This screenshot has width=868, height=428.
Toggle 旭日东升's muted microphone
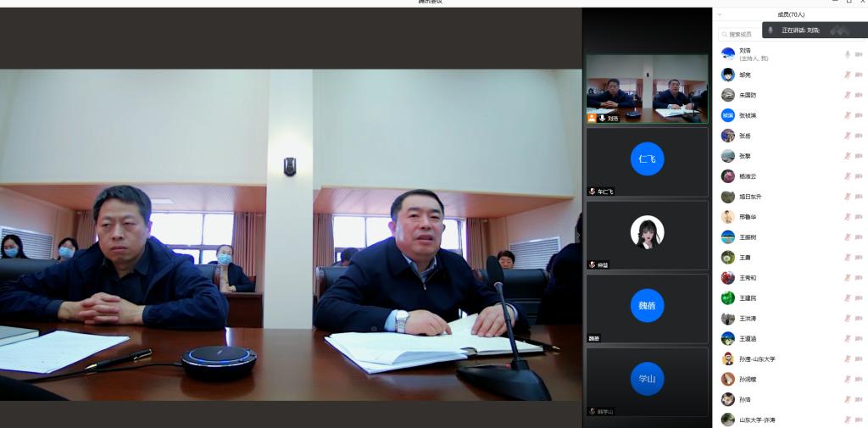[x=847, y=197]
